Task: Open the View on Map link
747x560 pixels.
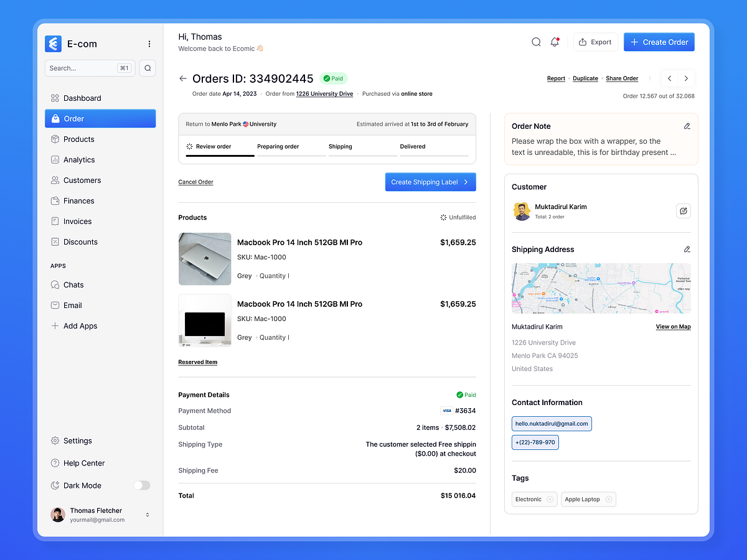Action: pyautogui.click(x=673, y=326)
